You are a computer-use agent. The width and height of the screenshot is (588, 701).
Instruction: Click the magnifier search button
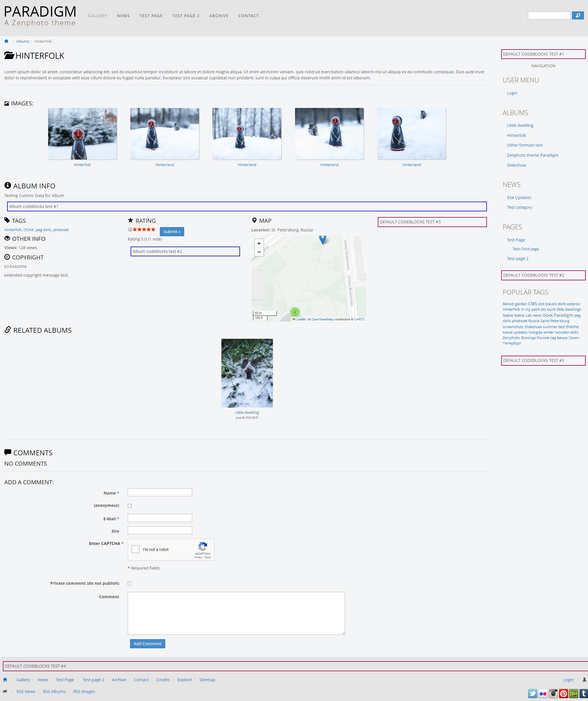[x=577, y=15]
